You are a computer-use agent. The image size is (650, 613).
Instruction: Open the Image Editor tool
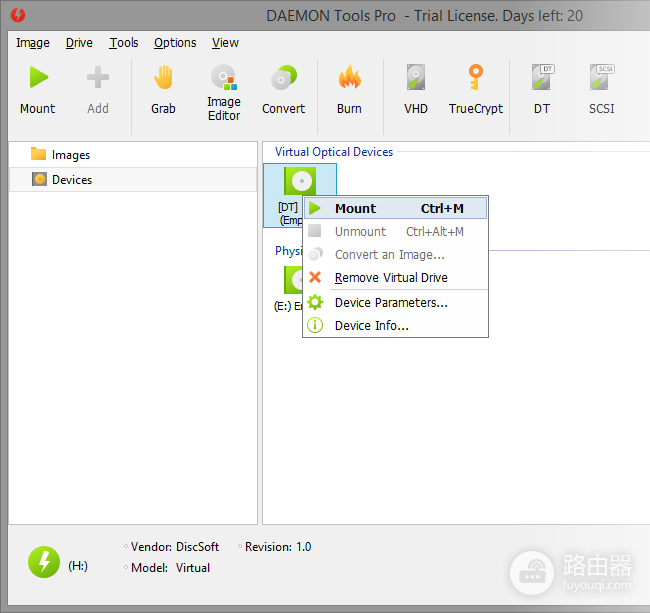coord(224,92)
